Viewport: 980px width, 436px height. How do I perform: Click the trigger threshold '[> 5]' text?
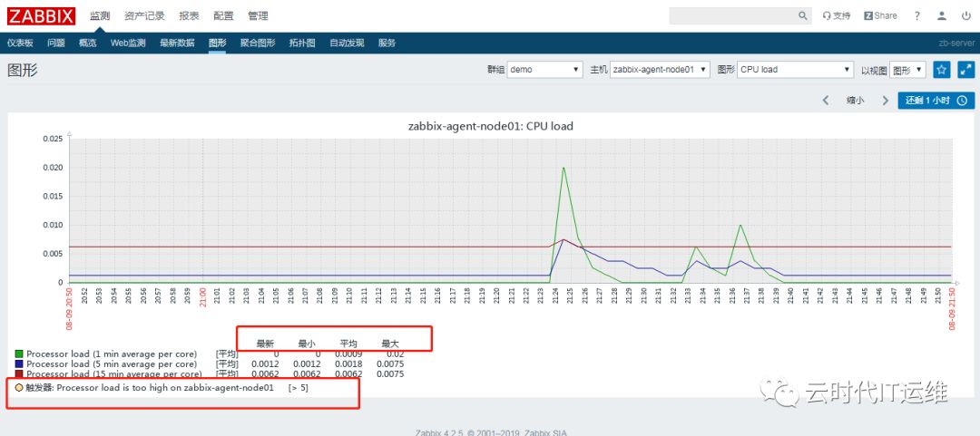pyautogui.click(x=299, y=388)
